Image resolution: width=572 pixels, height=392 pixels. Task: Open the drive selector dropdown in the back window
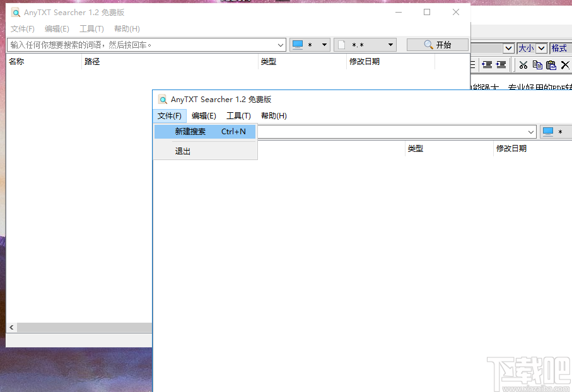point(310,45)
